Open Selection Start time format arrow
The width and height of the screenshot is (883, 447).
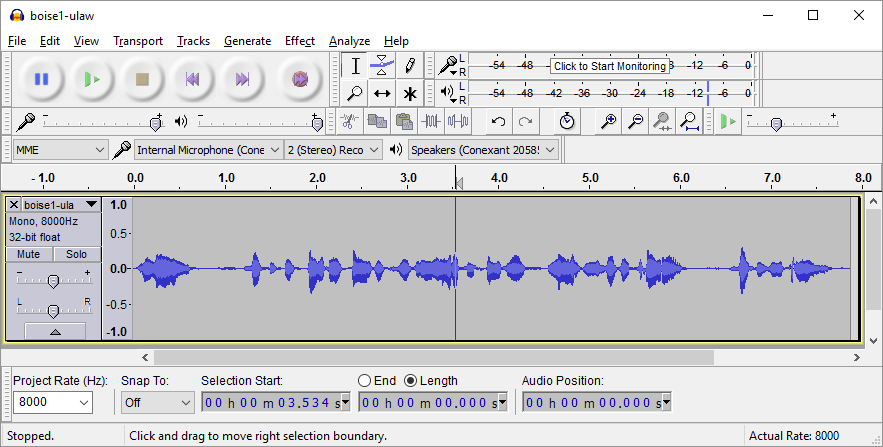[345, 403]
